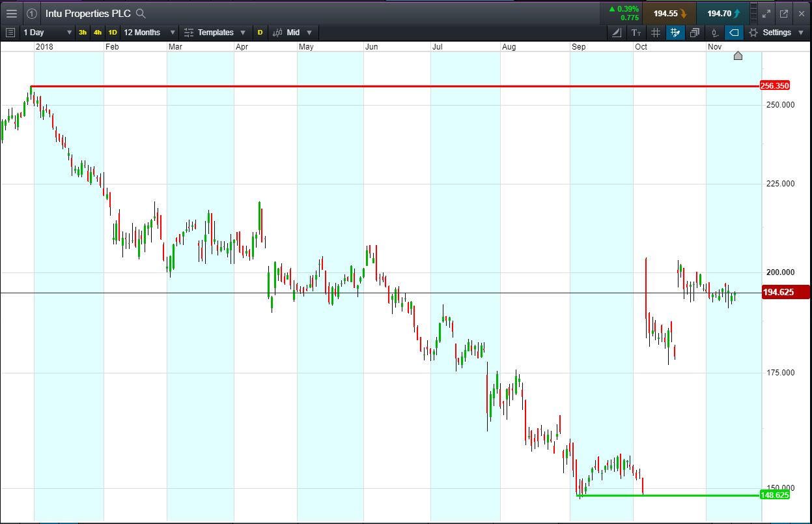Click the gray house marker above November
The width and height of the screenshot is (812, 524).
point(738,55)
